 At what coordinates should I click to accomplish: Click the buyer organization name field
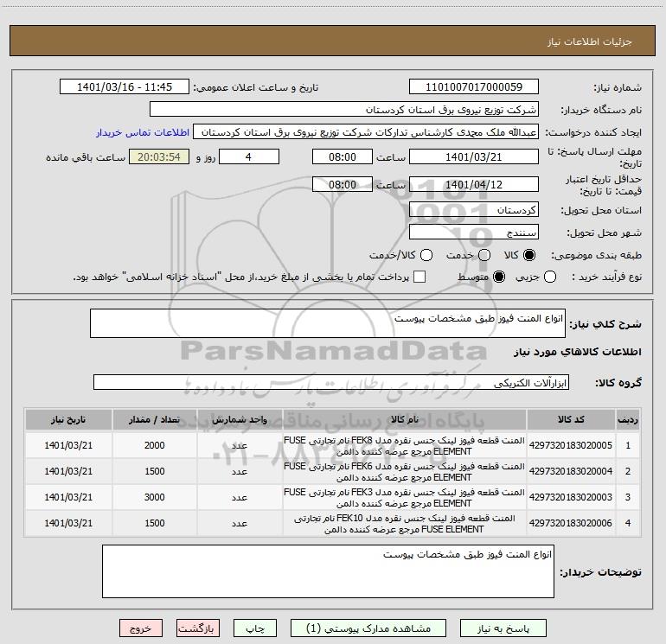(x=344, y=109)
